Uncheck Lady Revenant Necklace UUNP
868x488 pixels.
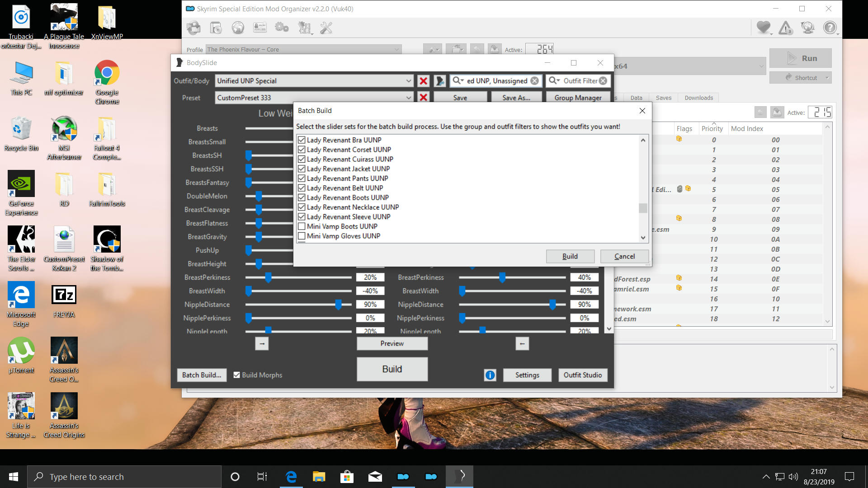click(302, 207)
